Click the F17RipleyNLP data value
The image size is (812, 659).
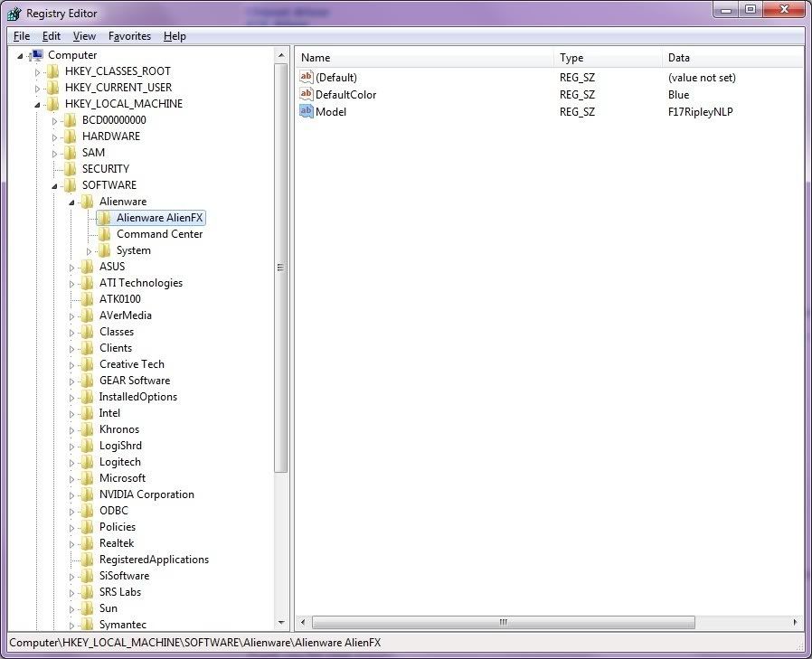(700, 112)
